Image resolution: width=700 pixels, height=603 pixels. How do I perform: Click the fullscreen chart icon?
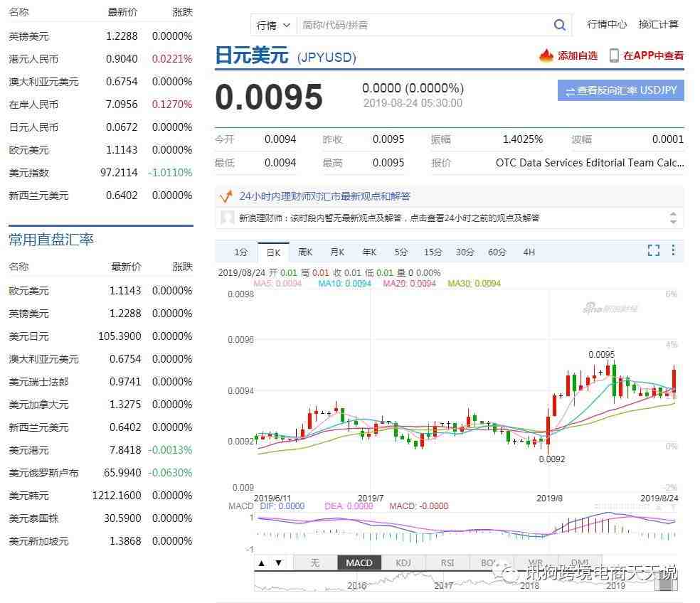tap(654, 250)
